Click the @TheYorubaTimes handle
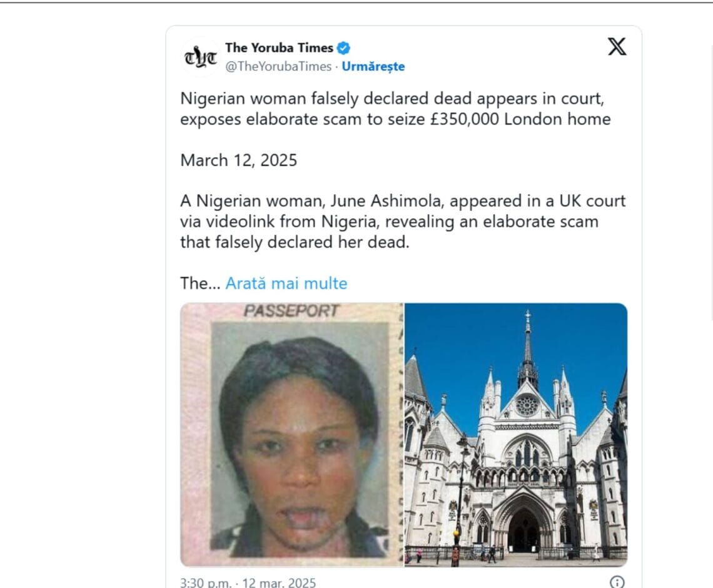 point(278,66)
